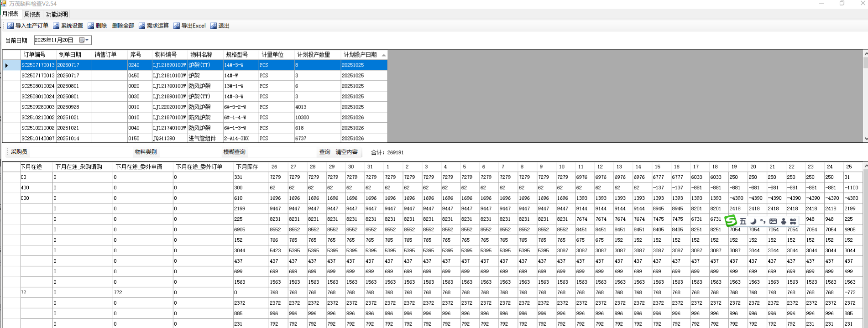Screen dimensions: 868x328
Task: Click the 删除全部 button
Action: tap(123, 26)
